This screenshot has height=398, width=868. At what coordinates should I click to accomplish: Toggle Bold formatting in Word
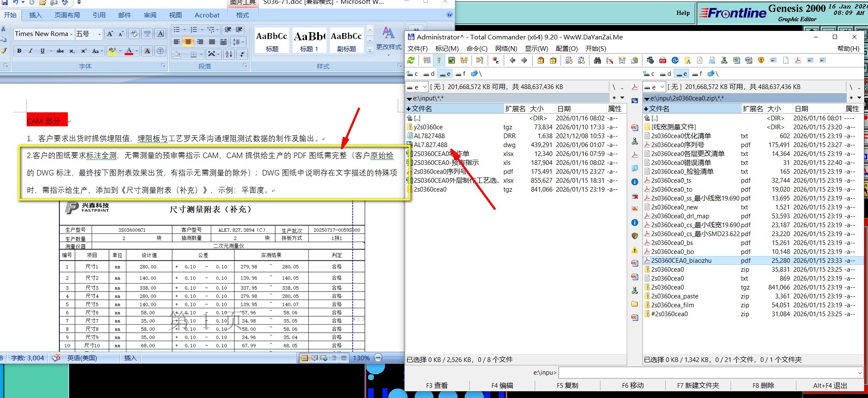[19, 51]
